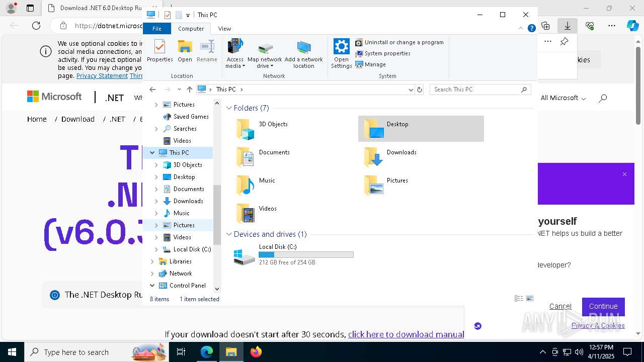Click the Customize Quick Access Toolbar arrow
Image resolution: width=644 pixels, height=362 pixels.
tap(188, 16)
